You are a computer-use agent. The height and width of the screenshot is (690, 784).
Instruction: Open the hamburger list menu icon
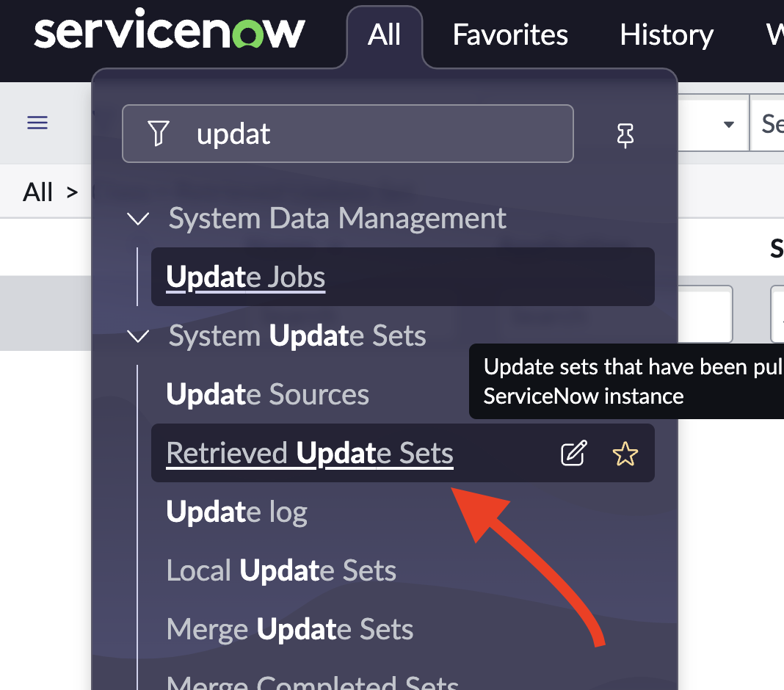[x=37, y=123]
